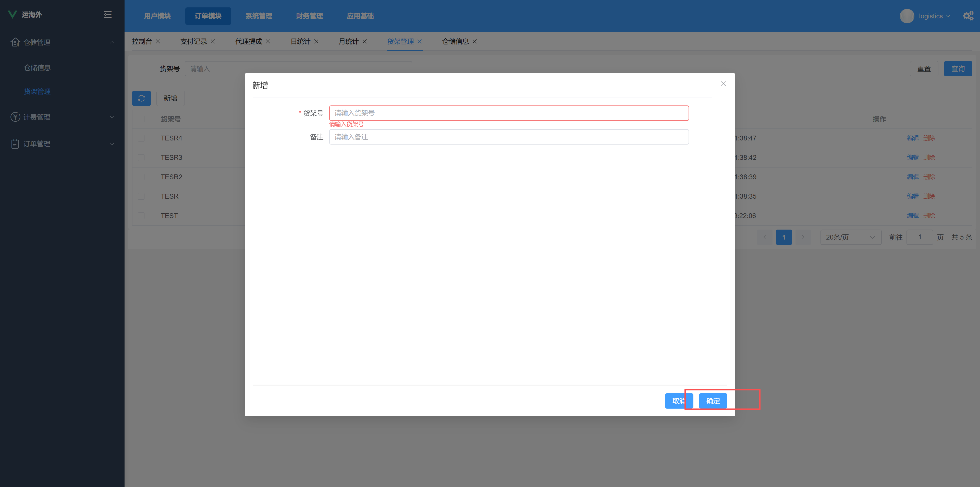Close the 新增 dialog with X icon
Image resolution: width=980 pixels, height=487 pixels.
coord(723,84)
